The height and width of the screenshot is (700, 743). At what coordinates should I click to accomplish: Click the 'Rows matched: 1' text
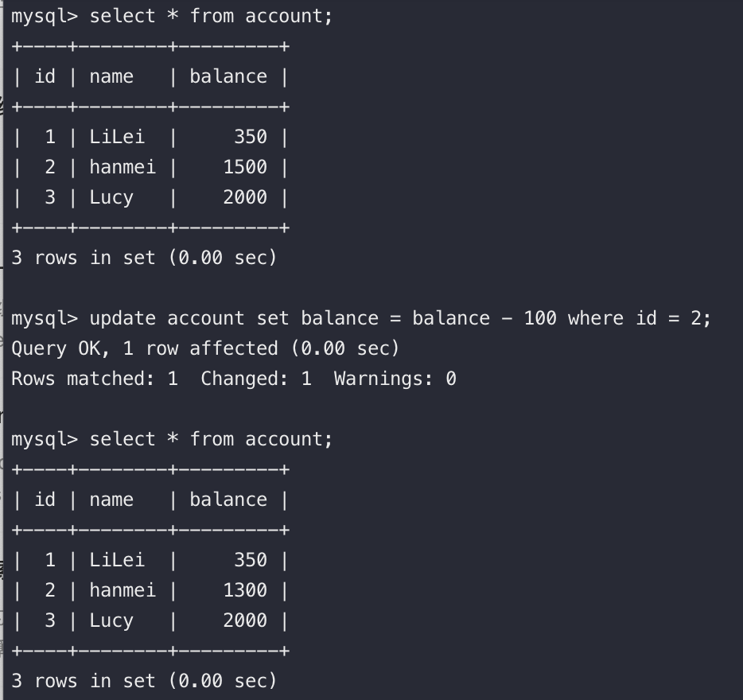point(95,379)
